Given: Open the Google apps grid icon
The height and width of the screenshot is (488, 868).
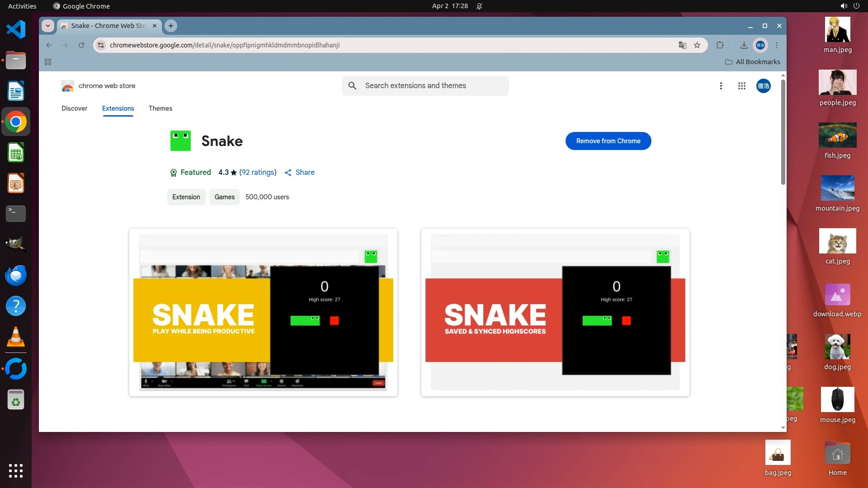Looking at the screenshot, I should coord(742,86).
